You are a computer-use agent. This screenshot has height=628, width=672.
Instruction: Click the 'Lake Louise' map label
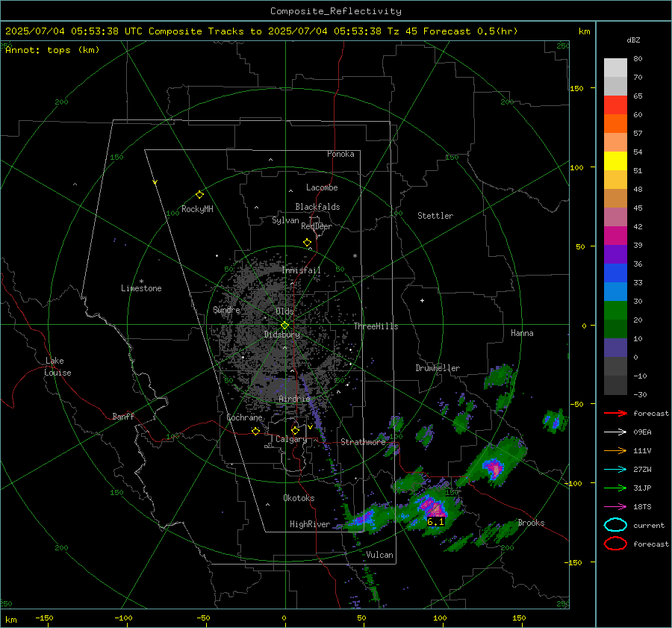(x=58, y=367)
